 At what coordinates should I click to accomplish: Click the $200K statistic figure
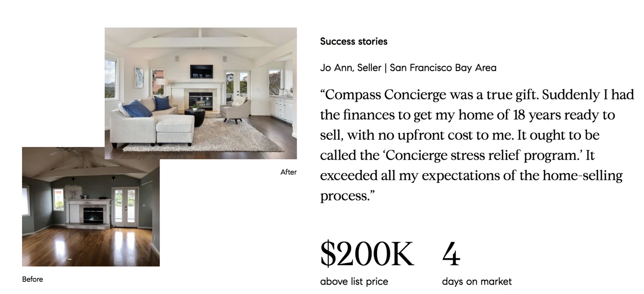click(x=367, y=254)
